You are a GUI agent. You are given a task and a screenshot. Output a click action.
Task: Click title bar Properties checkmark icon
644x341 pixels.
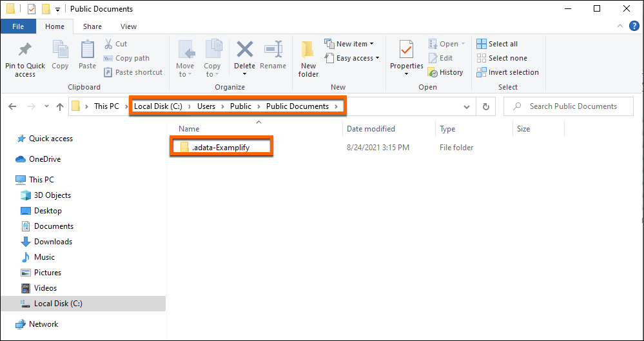[x=32, y=8]
